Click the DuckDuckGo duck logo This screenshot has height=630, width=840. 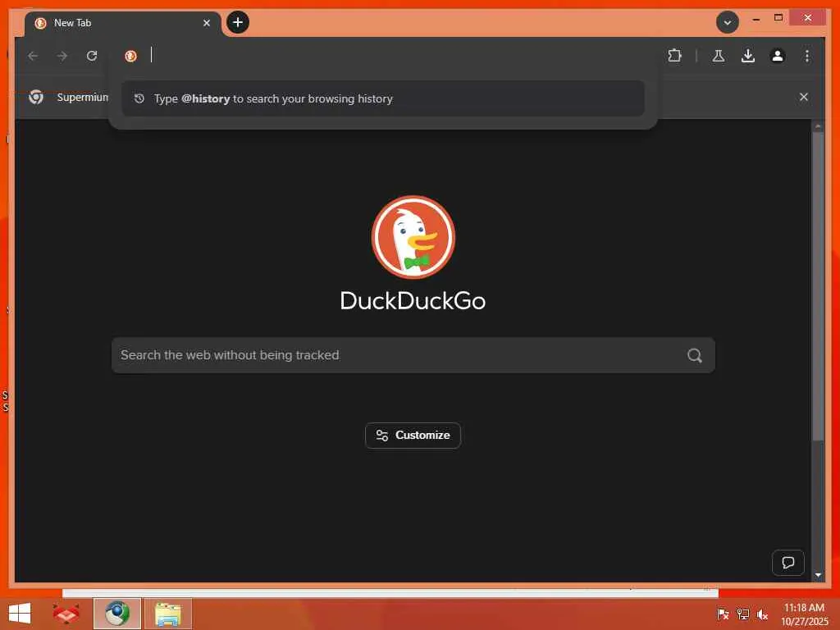tap(413, 237)
